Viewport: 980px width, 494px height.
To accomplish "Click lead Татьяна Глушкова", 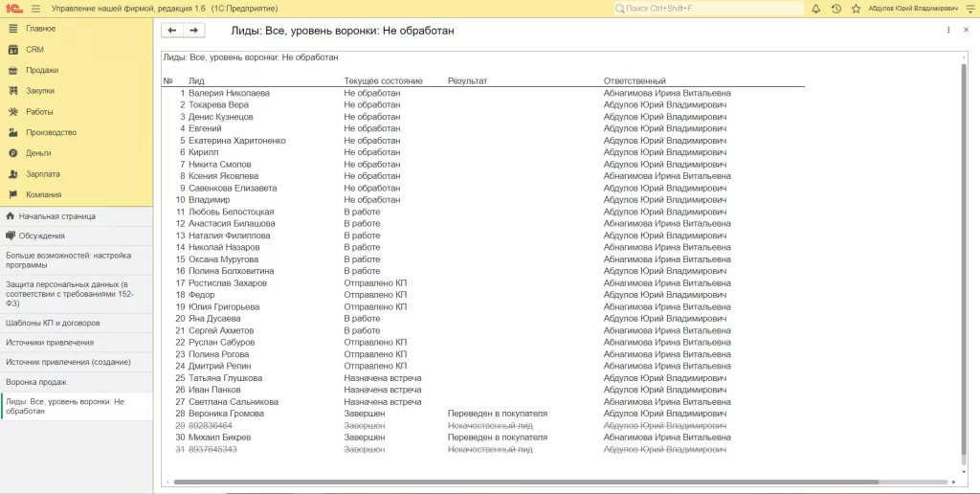I will coord(226,378).
